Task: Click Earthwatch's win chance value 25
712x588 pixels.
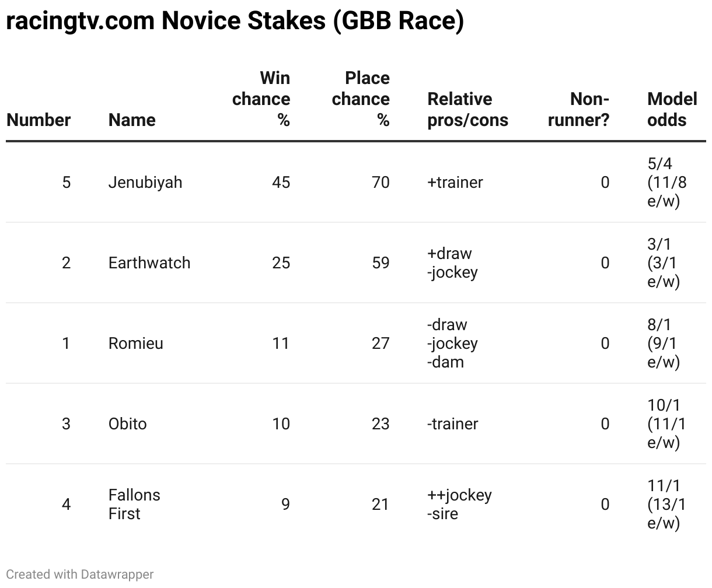Action: tap(281, 262)
